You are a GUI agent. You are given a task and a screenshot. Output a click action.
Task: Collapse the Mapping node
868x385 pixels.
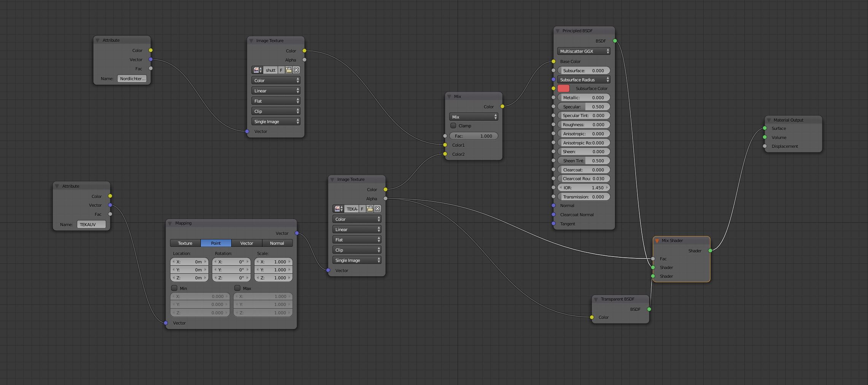coord(170,223)
